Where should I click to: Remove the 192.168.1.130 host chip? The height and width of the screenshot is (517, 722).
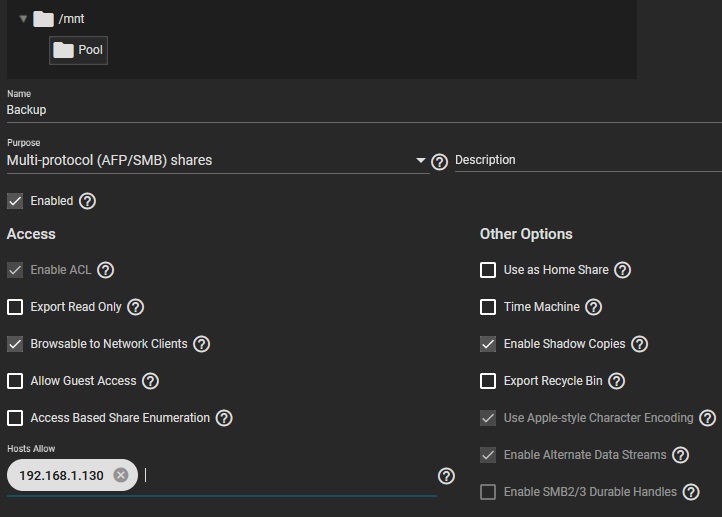[121, 475]
